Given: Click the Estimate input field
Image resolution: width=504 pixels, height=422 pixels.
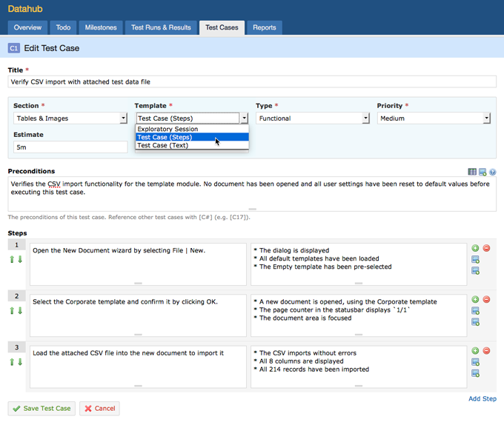Looking at the screenshot, I should (70, 147).
